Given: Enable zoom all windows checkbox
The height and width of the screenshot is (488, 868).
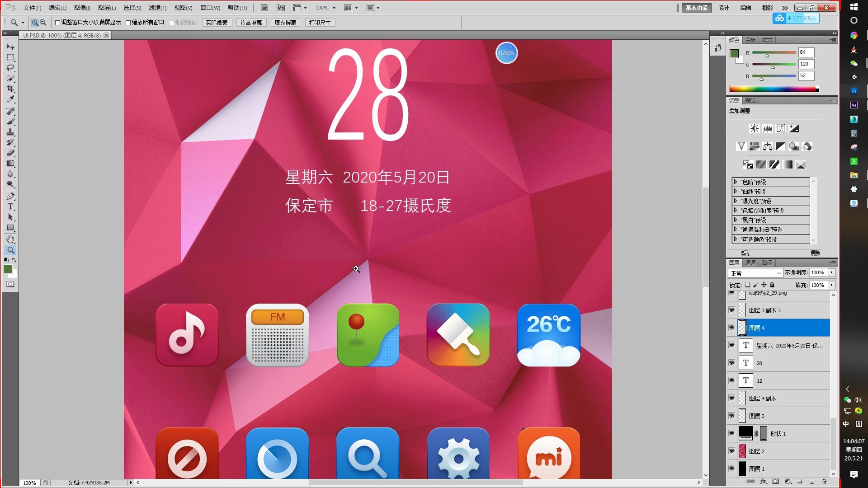Looking at the screenshot, I should 128,23.
